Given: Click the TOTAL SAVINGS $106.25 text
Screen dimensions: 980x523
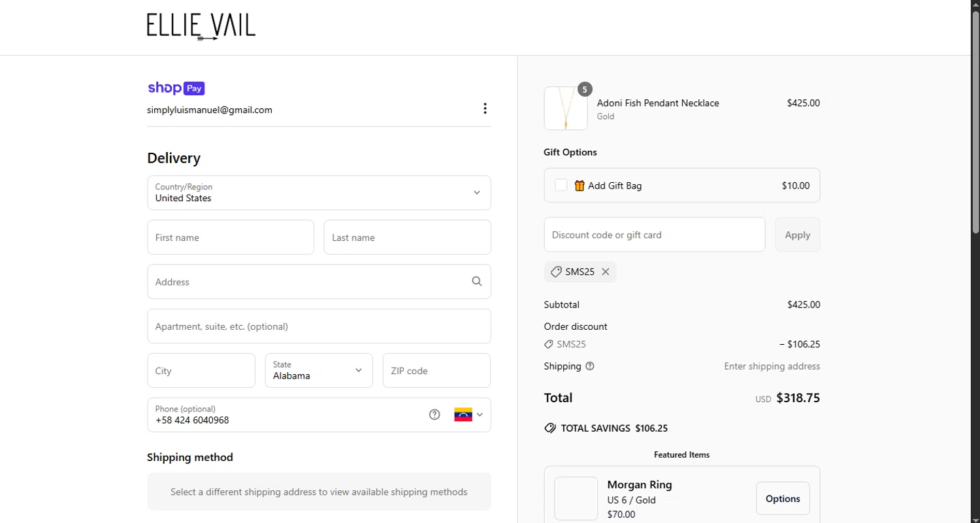Looking at the screenshot, I should coord(614,428).
